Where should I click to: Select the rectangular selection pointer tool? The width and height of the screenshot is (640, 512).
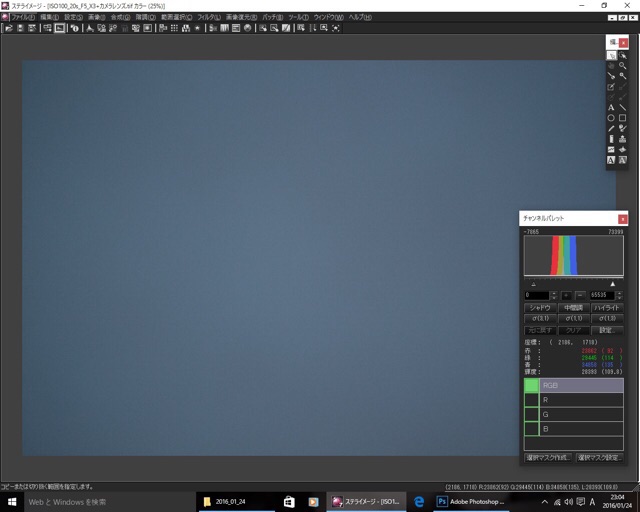click(x=611, y=55)
